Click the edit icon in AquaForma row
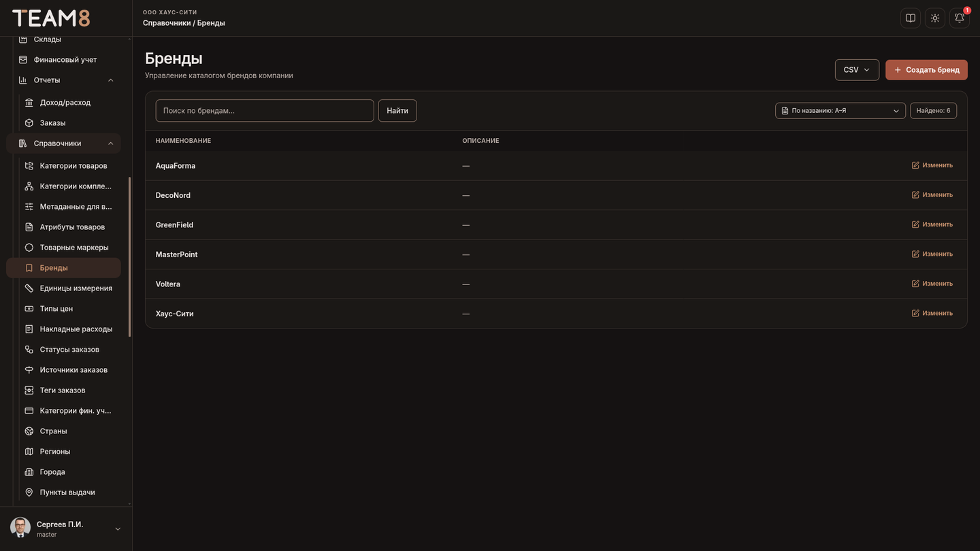Image resolution: width=980 pixels, height=551 pixels. (915, 165)
